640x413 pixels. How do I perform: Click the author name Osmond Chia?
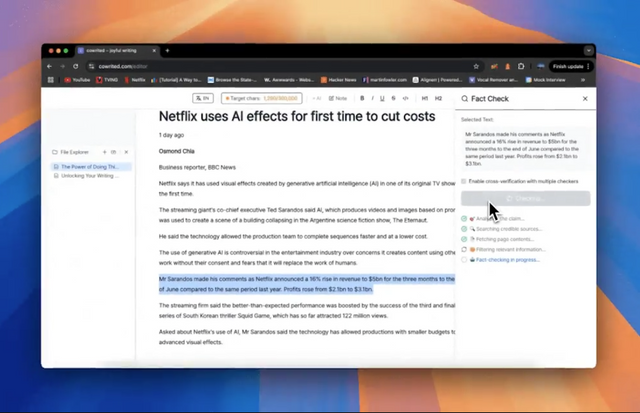click(x=176, y=151)
